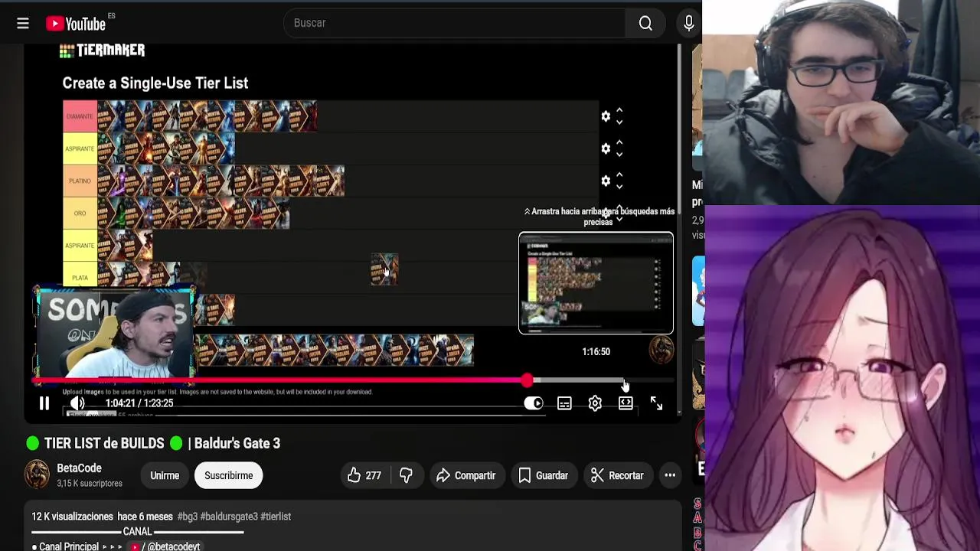Open settings gear for top ASPIRANTE tier row

pyautogui.click(x=606, y=148)
